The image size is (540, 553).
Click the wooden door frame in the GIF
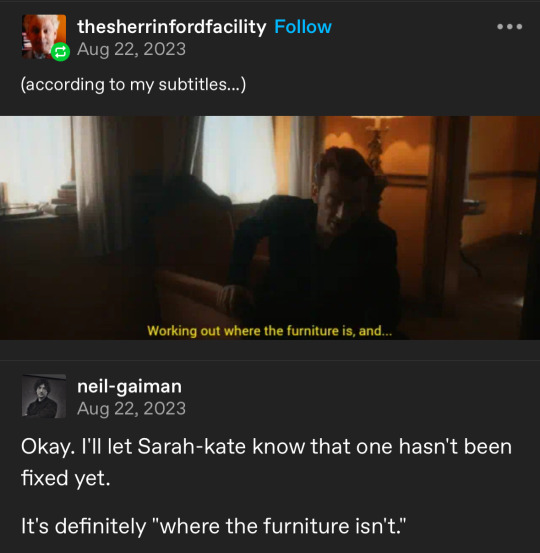tap(447, 212)
